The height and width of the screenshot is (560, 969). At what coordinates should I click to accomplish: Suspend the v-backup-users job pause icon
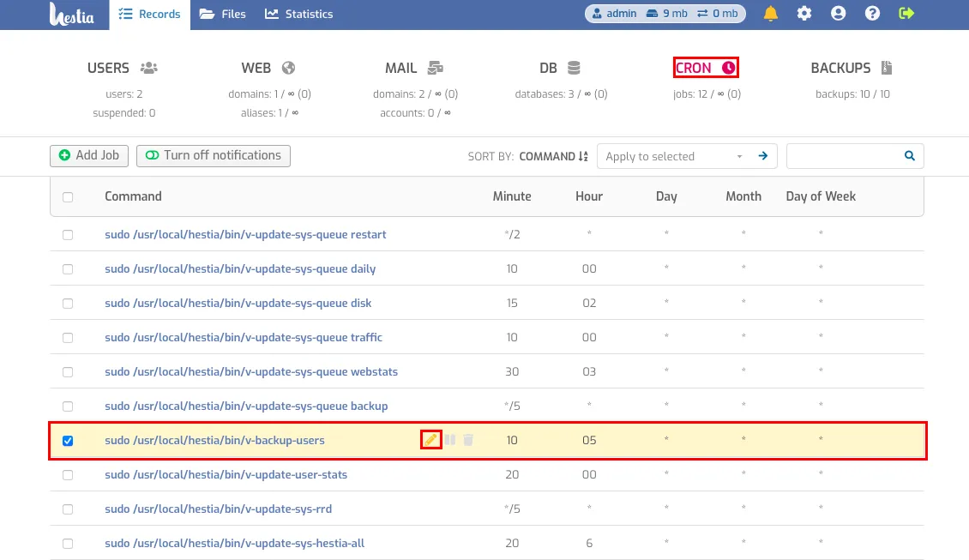coord(450,440)
